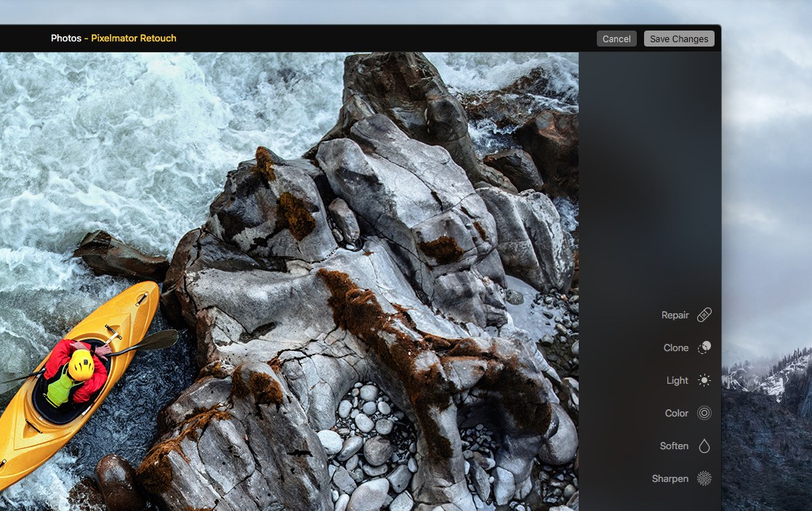Click the kayaker photo in the canvas
The height and width of the screenshot is (511, 812).
click(289, 281)
